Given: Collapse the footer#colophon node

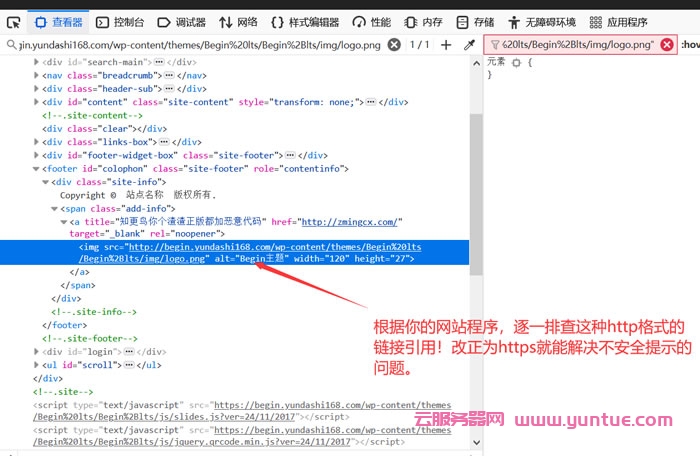Looking at the screenshot, I should pos(38,169).
